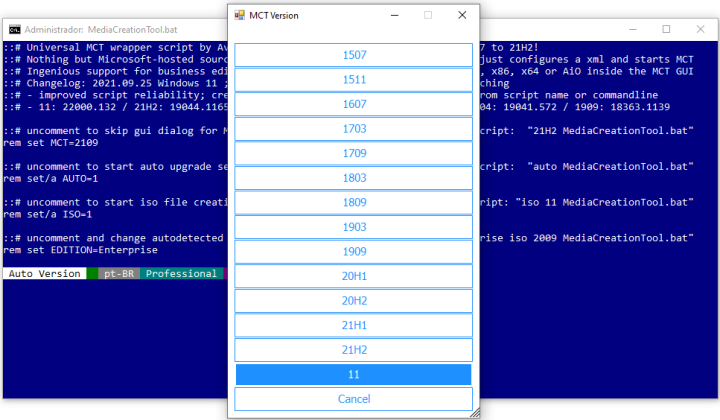Choose the 1903 version button
720x420 pixels.
point(354,227)
